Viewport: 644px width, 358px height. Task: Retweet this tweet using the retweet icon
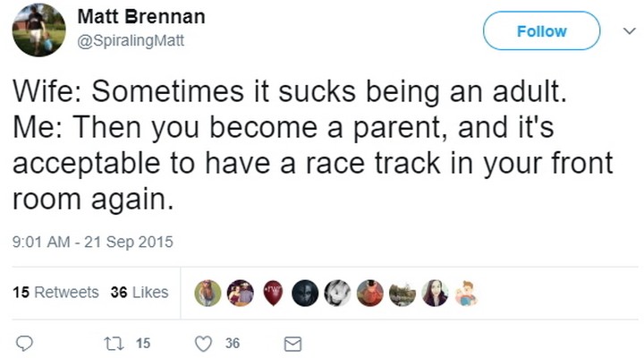[114, 343]
